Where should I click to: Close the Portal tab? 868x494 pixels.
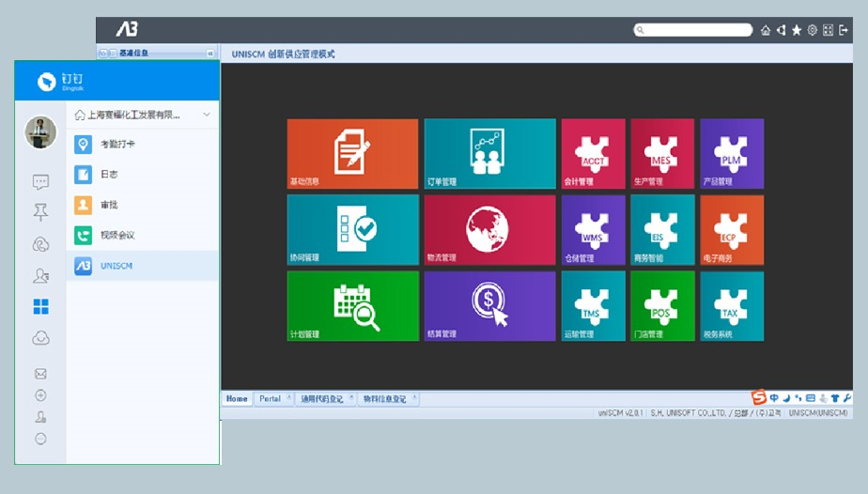[x=289, y=396]
